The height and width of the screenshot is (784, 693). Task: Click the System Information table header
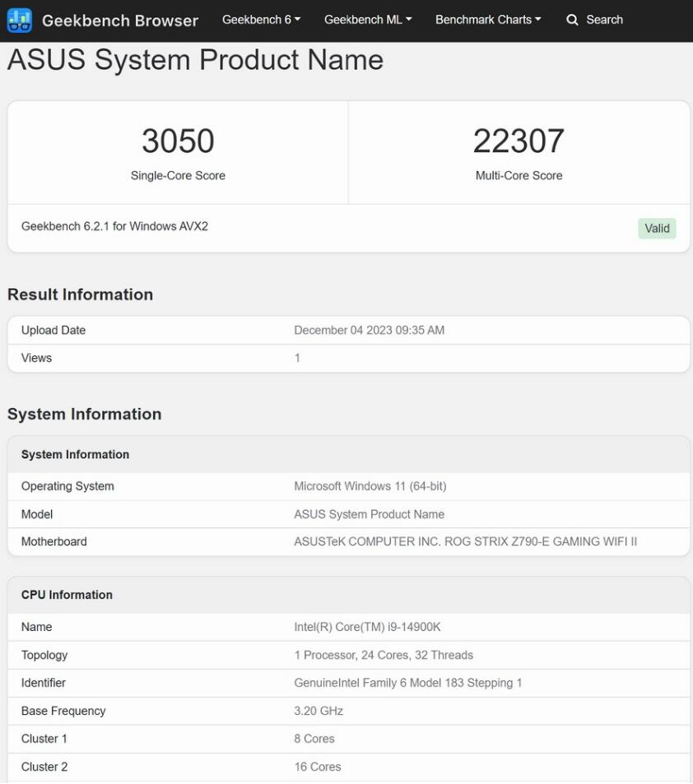pos(75,454)
